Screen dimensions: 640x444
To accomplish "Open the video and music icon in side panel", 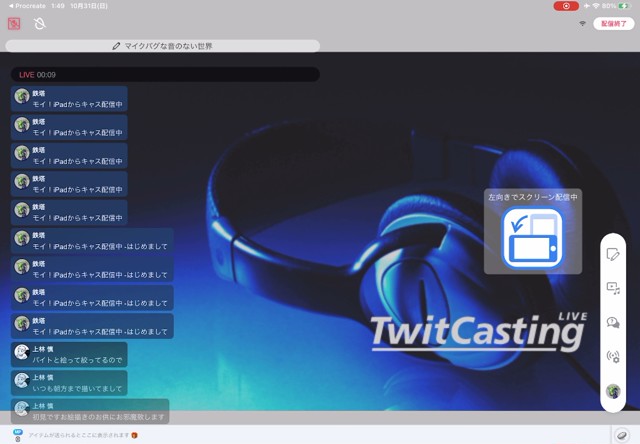I will [x=613, y=288].
